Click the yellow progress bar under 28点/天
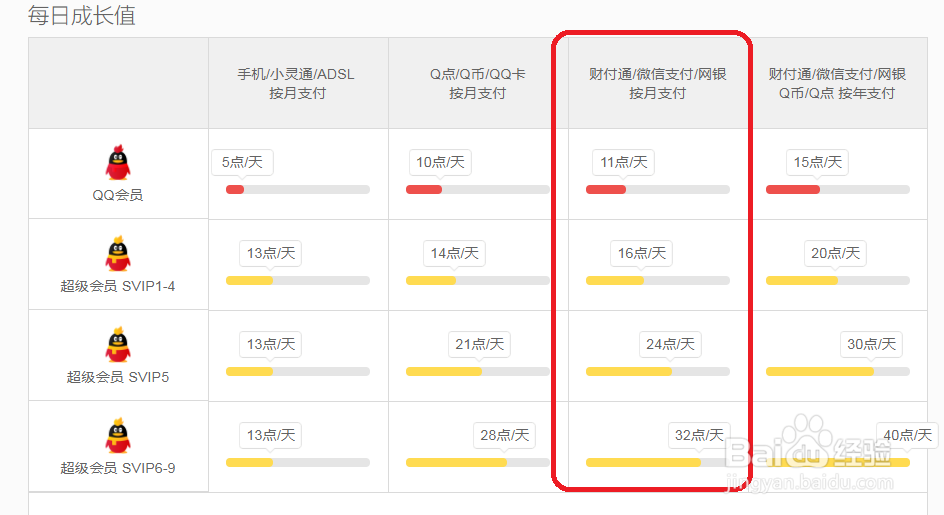Screen dimensions: 944x515 tap(456, 463)
